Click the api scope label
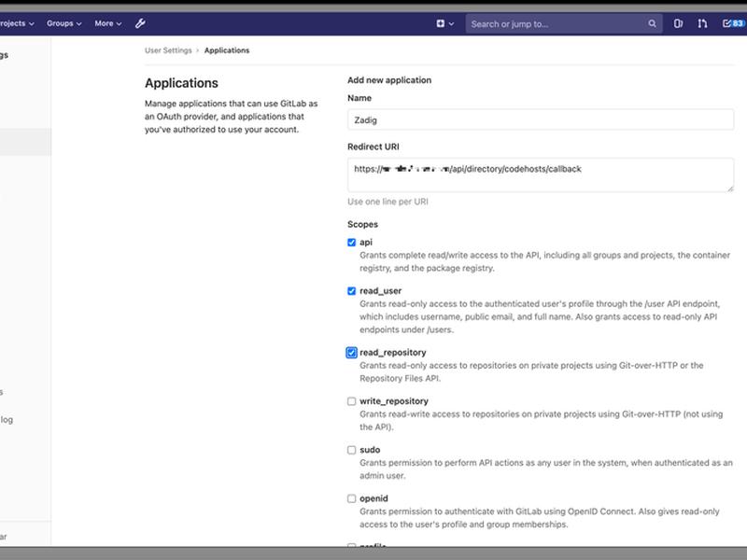 click(x=366, y=243)
